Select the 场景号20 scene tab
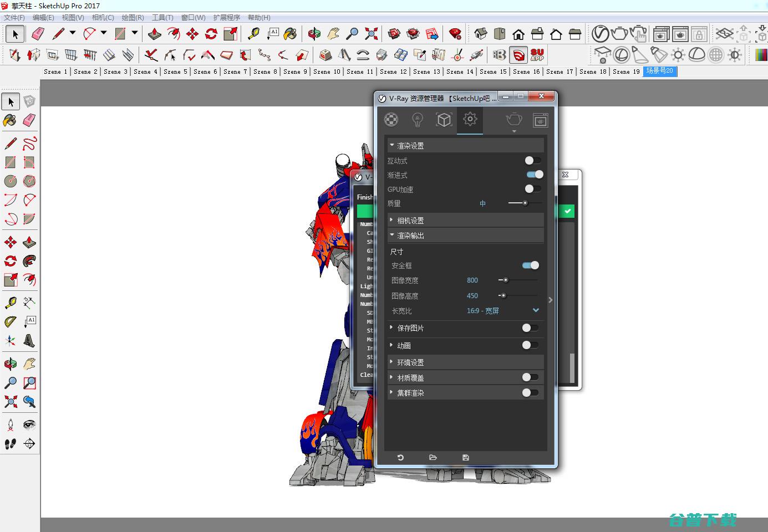Screen dimensions: 768x532 (x=660, y=71)
